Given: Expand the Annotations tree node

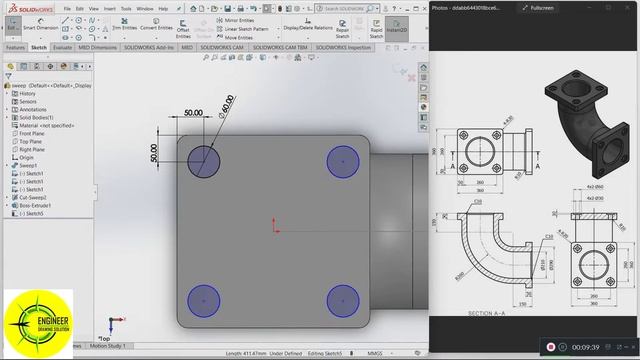Looking at the screenshot, I should pyautogui.click(x=7, y=109).
